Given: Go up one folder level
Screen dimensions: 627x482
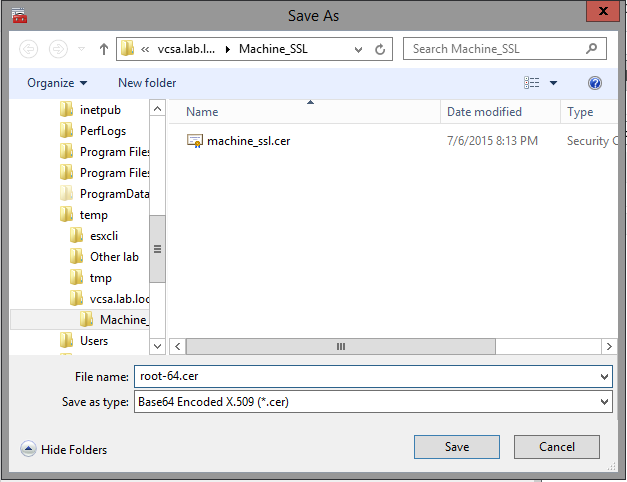Looking at the screenshot, I should (x=104, y=49).
